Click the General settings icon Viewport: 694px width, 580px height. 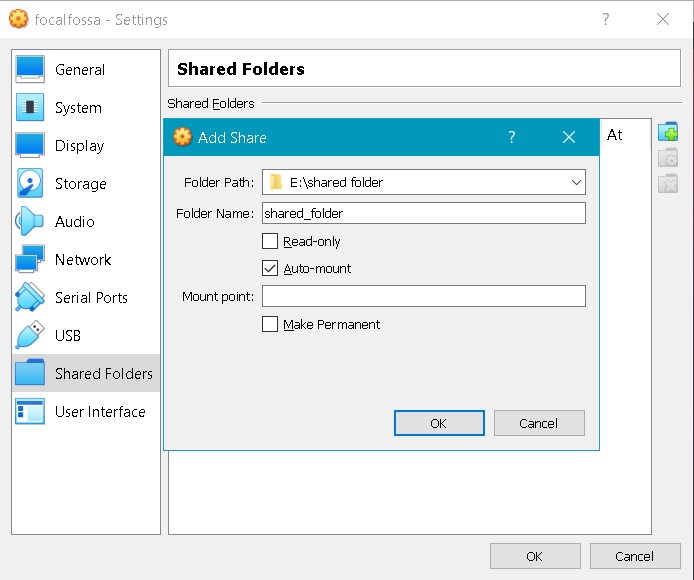click(30, 69)
